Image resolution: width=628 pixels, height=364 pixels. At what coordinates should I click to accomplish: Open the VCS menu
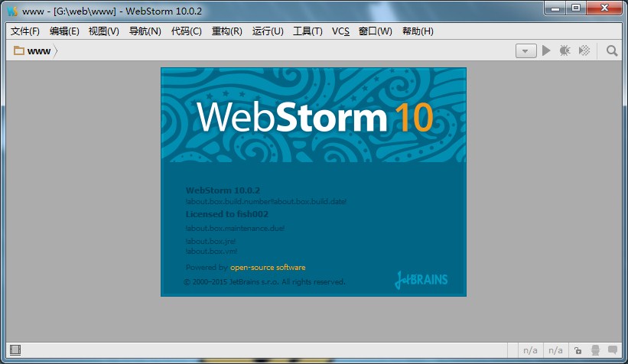340,31
